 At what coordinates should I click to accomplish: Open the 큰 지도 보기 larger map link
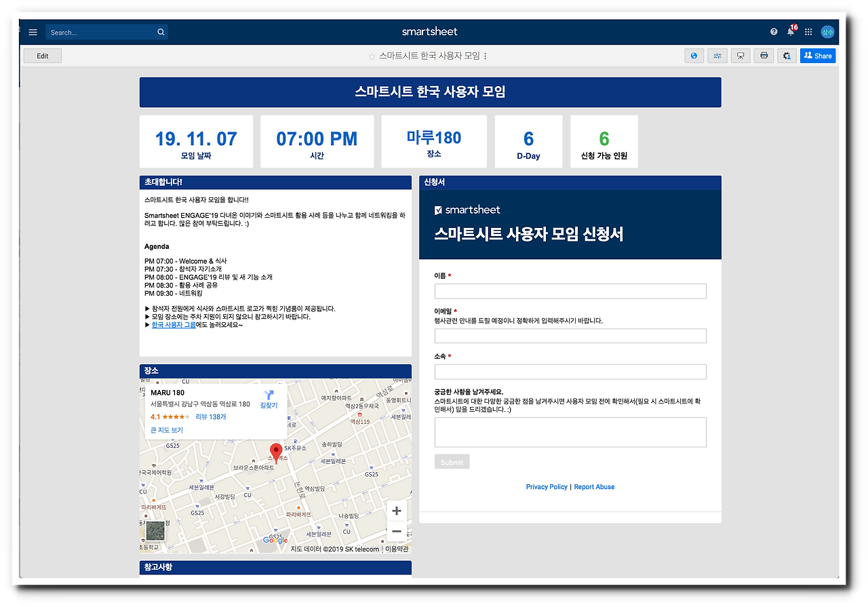[167, 430]
